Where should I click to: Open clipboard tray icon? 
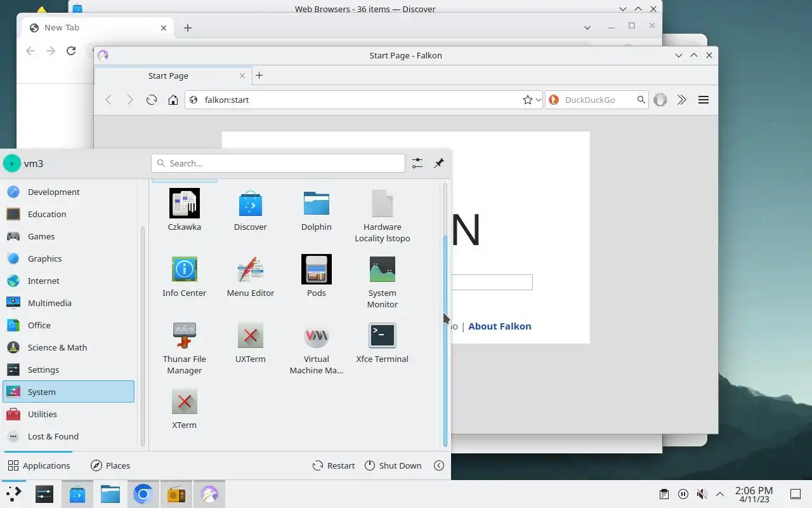pos(664,494)
